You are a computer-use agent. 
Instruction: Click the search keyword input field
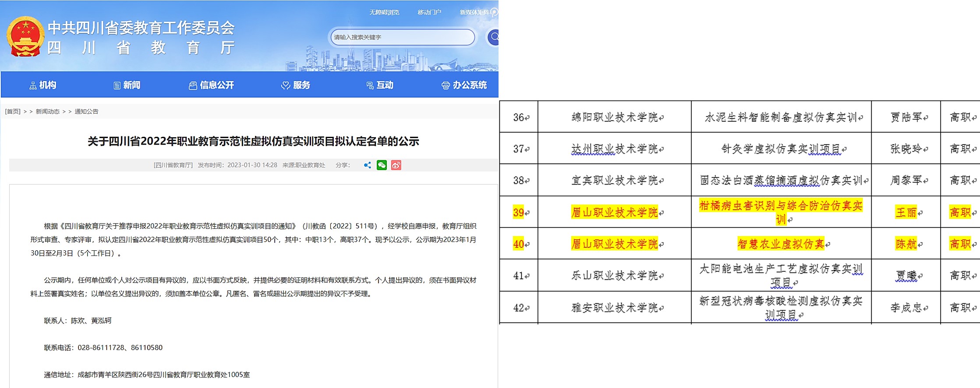click(x=401, y=37)
